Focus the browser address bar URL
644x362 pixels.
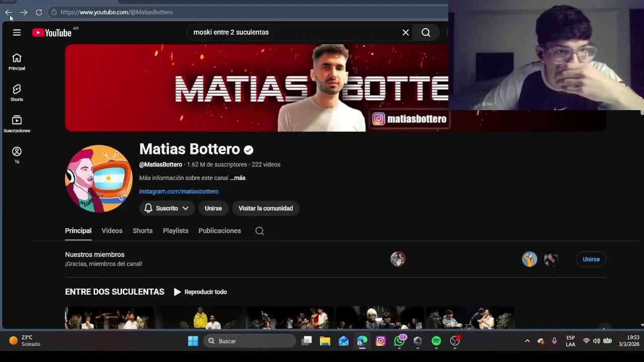(x=117, y=12)
